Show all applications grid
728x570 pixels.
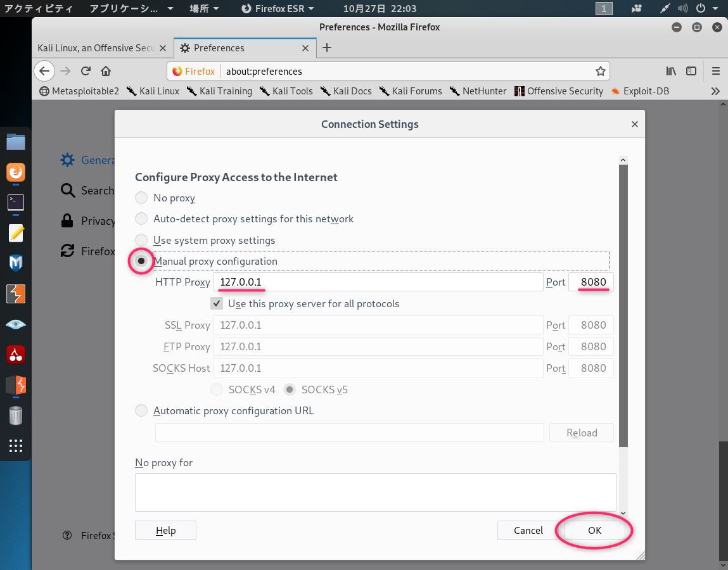pyautogui.click(x=16, y=446)
